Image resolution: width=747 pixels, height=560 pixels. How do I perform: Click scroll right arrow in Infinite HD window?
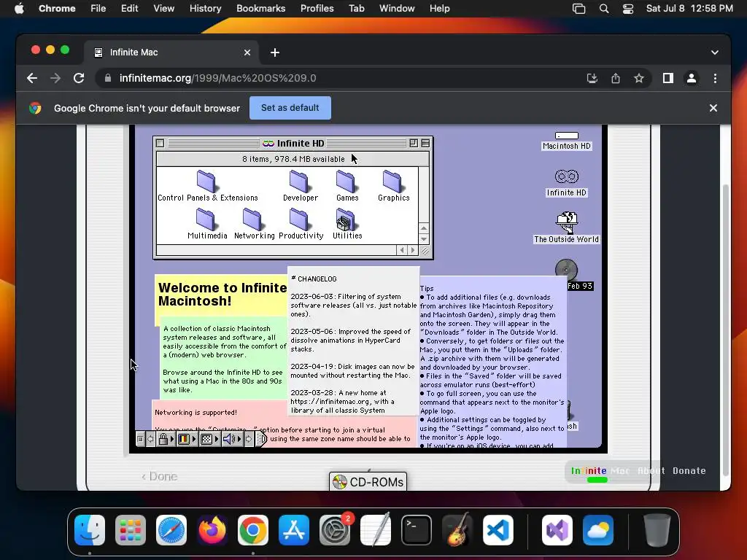pyautogui.click(x=413, y=250)
